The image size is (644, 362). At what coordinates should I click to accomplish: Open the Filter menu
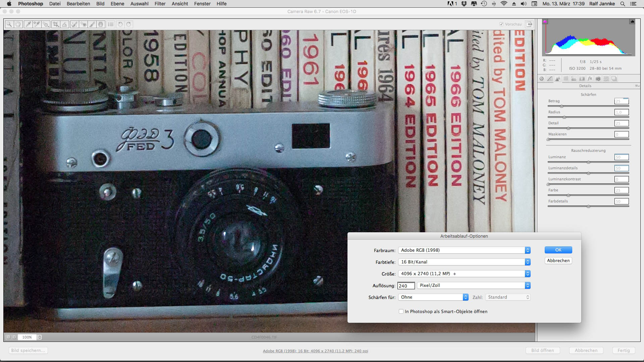coord(160,4)
